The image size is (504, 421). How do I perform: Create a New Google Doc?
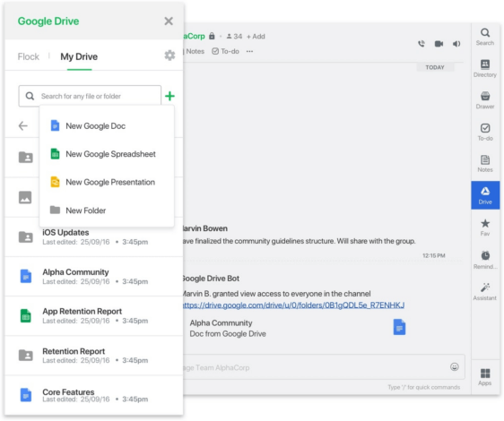click(x=107, y=126)
